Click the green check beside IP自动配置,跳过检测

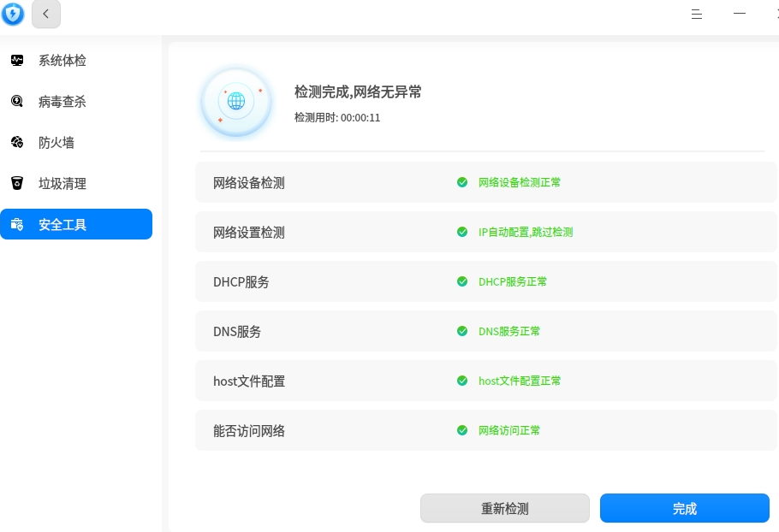(462, 232)
